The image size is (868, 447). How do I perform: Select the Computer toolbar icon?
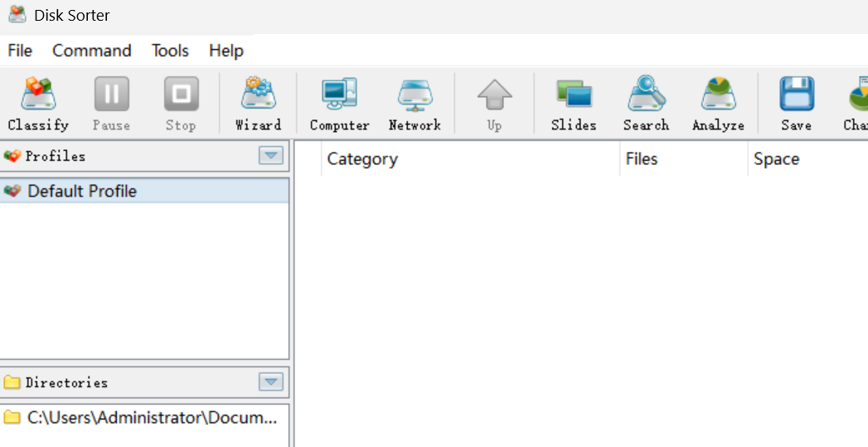339,104
